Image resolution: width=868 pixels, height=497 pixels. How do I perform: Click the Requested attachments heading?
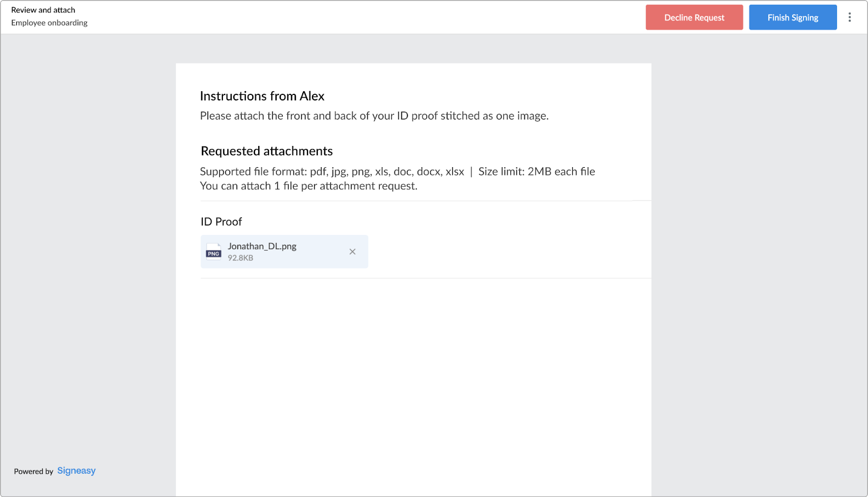[x=266, y=151]
